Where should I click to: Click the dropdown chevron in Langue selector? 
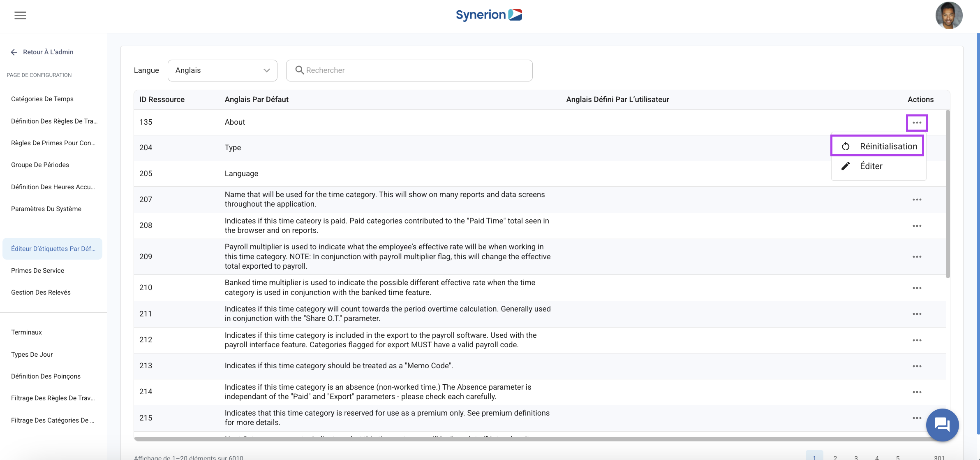pos(267,70)
